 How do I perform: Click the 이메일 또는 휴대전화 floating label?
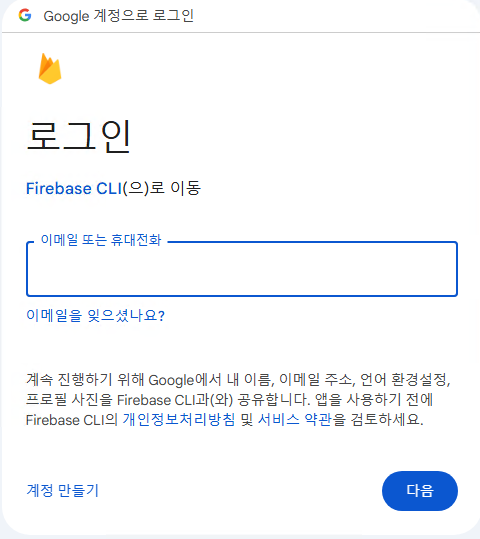click(x=101, y=240)
